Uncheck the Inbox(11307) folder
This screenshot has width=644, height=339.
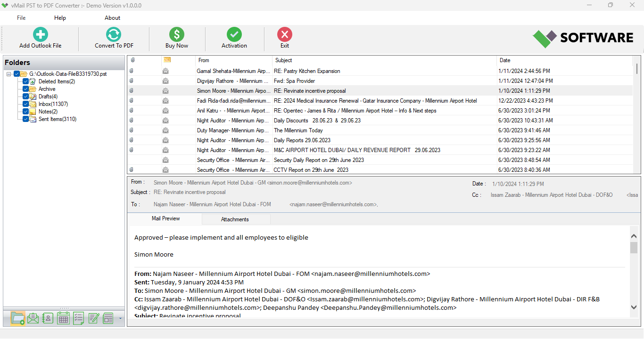coord(25,104)
